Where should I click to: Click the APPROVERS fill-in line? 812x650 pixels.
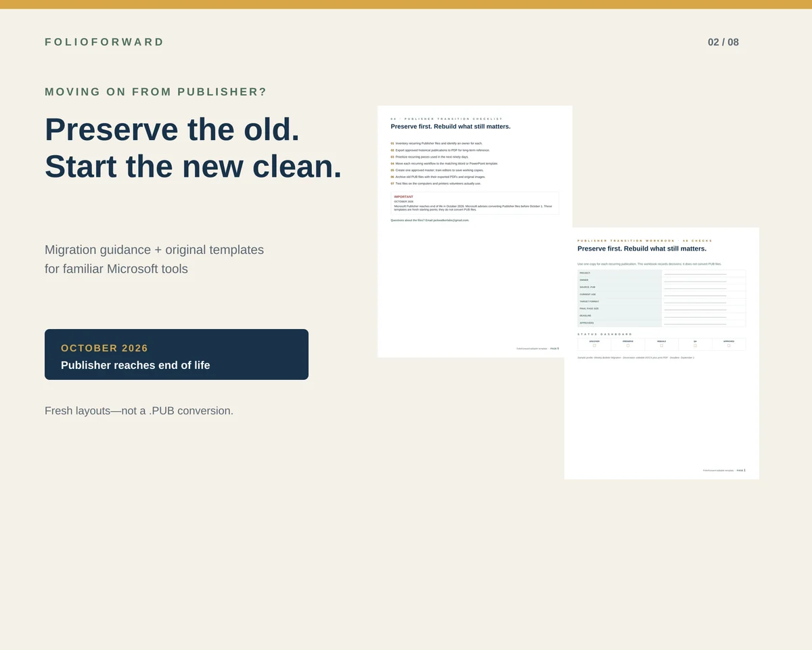click(695, 324)
